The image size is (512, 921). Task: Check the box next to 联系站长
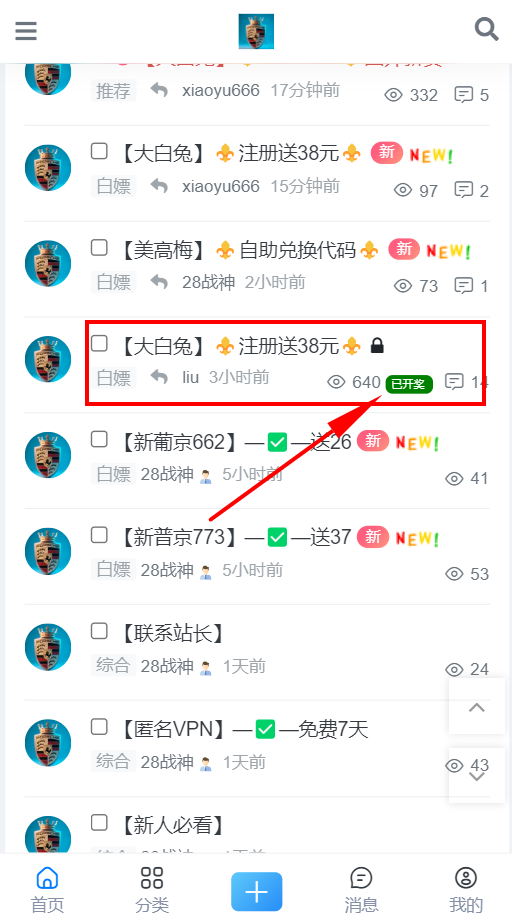pos(99,631)
